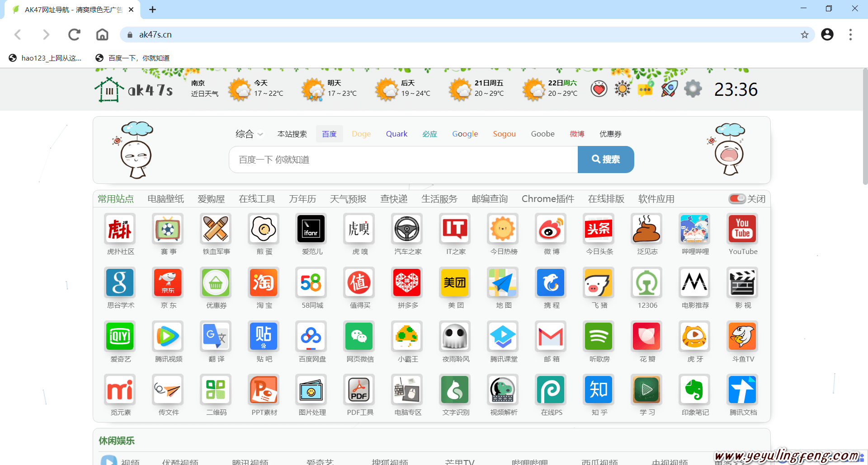Open the 12306 railway icon
The height and width of the screenshot is (465, 868).
tap(647, 282)
